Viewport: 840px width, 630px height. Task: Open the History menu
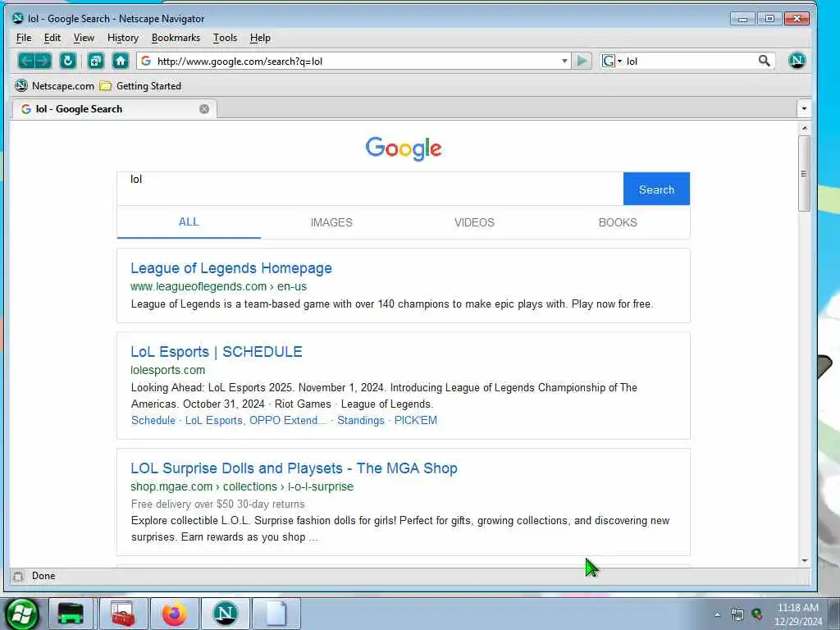(123, 38)
